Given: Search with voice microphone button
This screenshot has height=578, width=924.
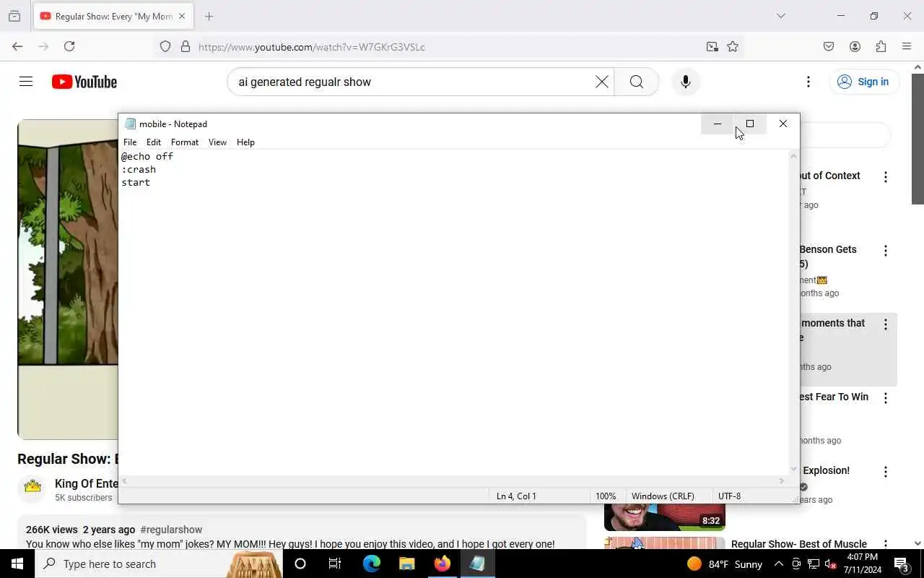Looking at the screenshot, I should click(x=686, y=82).
